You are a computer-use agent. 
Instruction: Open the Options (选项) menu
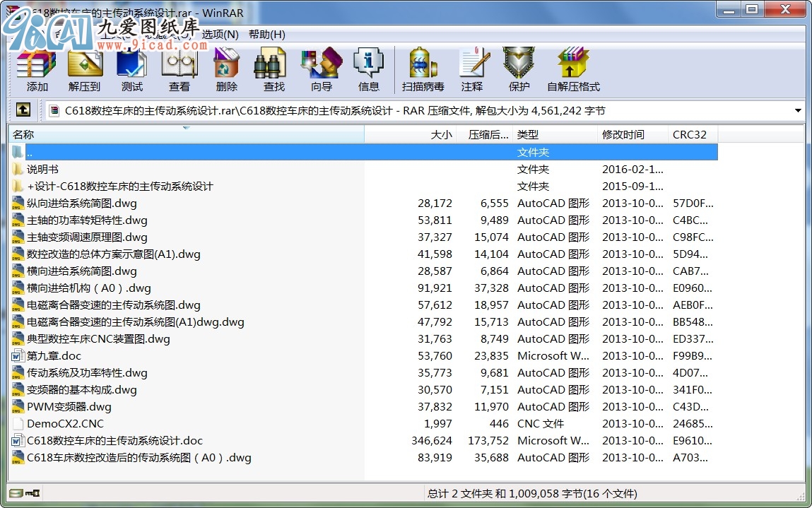[220, 34]
